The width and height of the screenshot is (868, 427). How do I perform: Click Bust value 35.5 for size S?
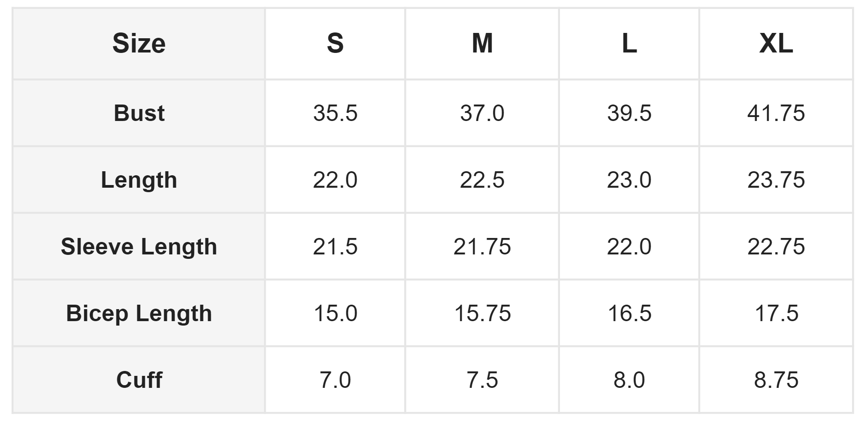[x=335, y=113]
